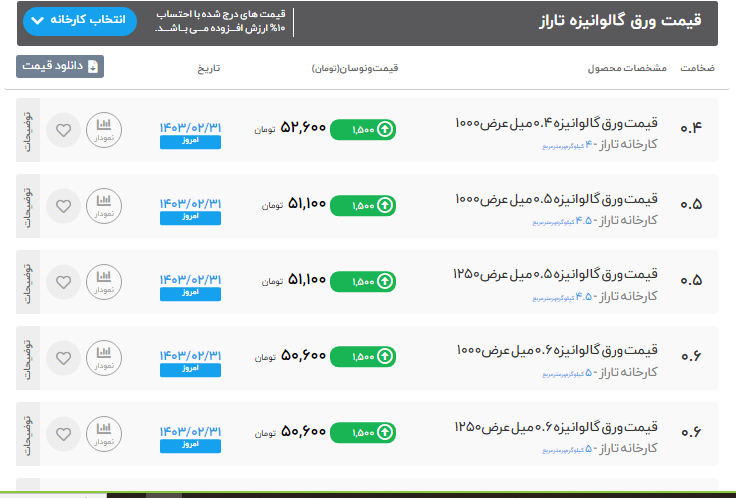The width and height of the screenshot is (736, 498).
Task: Open chart (نمودار) for 0.6 mm width 1250 sheet
Action: [103, 432]
